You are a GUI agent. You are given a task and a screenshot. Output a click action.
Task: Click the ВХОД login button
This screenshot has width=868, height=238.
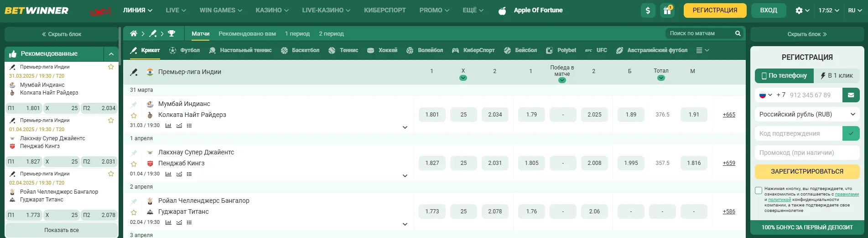tap(769, 10)
